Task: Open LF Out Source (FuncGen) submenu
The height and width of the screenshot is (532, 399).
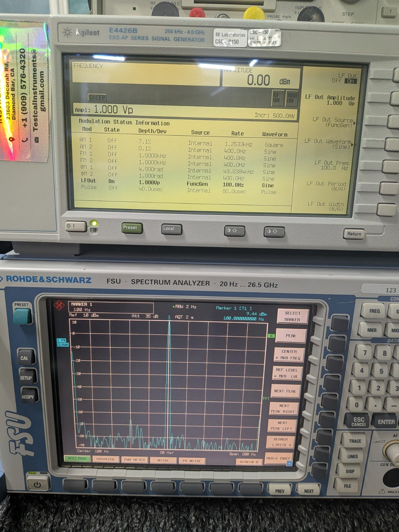Action: 333,122
